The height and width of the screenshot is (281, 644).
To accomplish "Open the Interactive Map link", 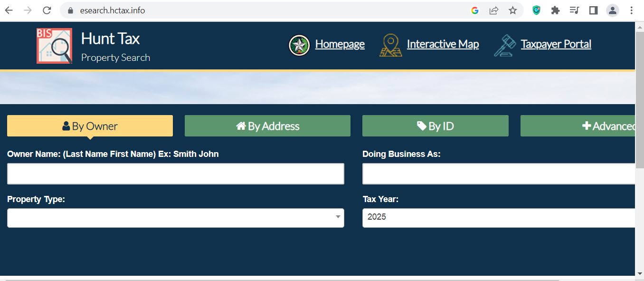I will pyautogui.click(x=443, y=44).
